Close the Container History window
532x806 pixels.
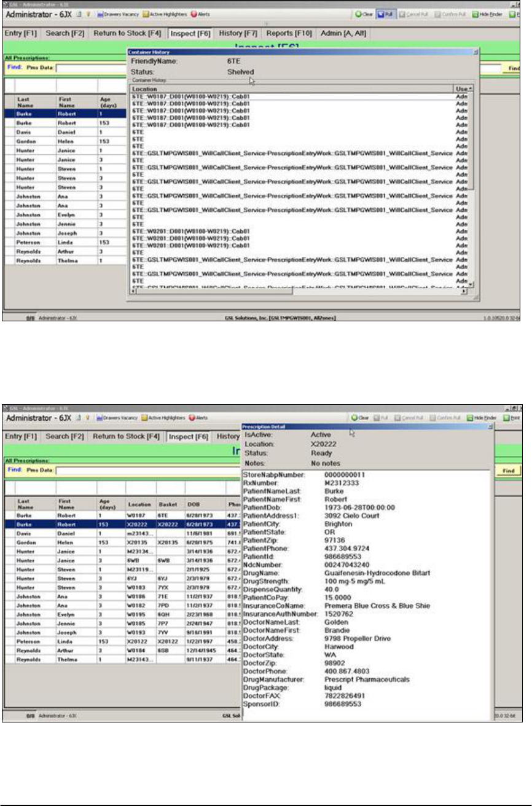(476, 53)
